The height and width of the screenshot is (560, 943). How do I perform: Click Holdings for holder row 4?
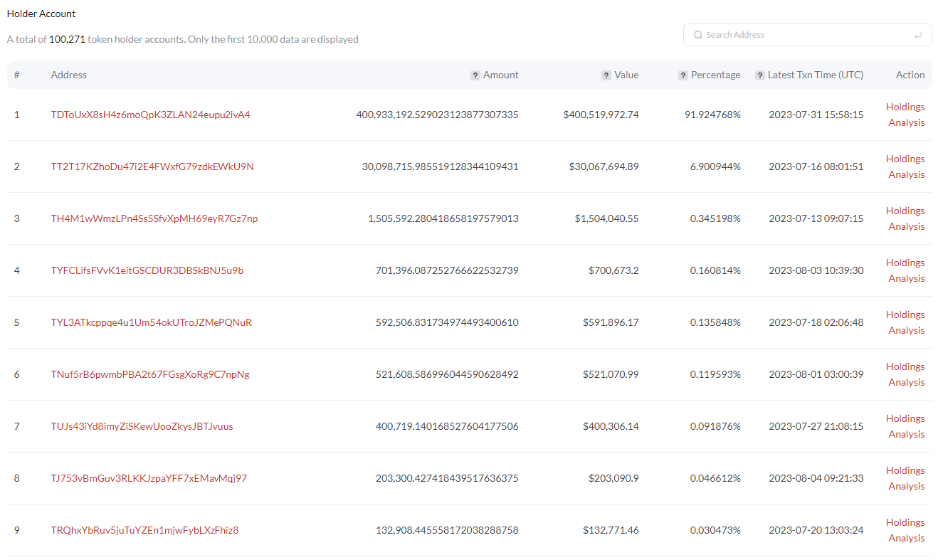905,263
